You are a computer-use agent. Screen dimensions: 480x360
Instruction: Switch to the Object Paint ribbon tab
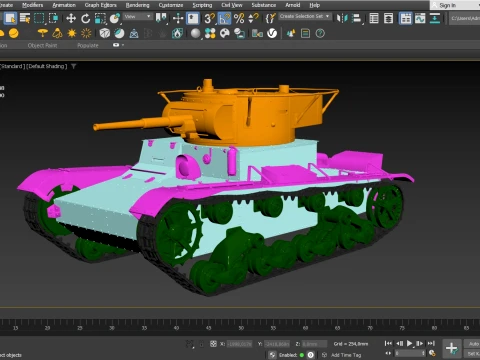[42, 45]
